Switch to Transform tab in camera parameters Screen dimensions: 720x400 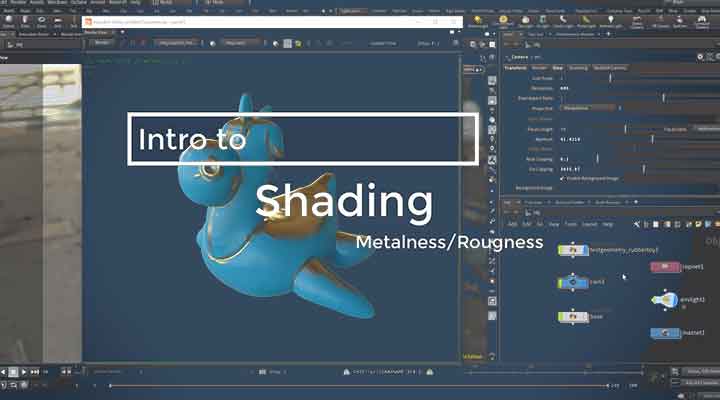(515, 68)
